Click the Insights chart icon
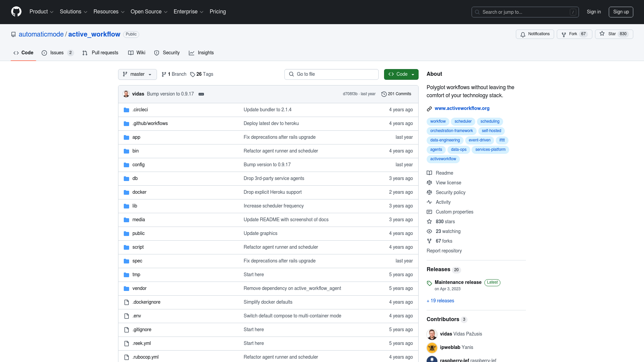Viewport: 644px width, 362px height. click(x=192, y=53)
